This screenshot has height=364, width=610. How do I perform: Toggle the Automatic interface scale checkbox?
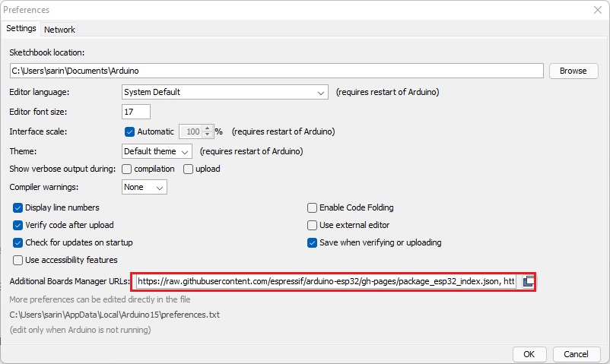[x=129, y=131]
